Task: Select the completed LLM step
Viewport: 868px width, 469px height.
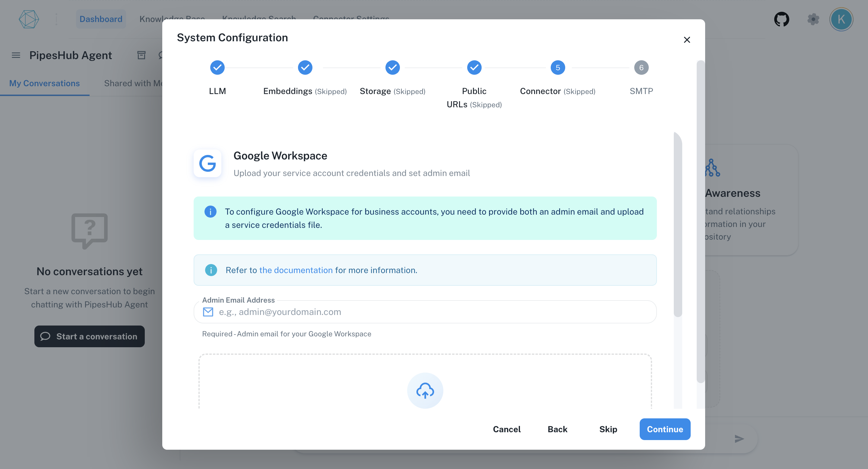Action: 217,67
